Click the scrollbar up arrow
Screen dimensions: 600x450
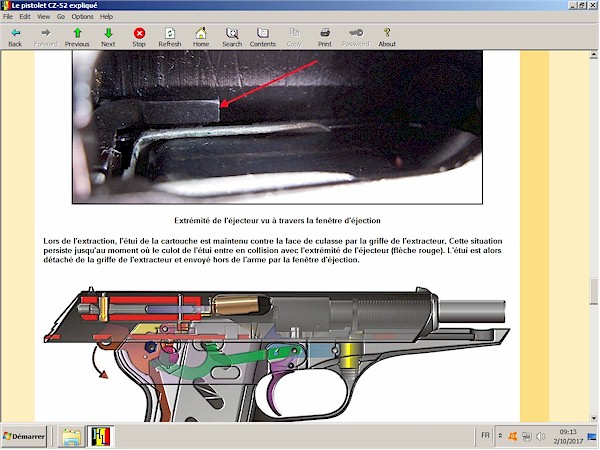(x=593, y=55)
